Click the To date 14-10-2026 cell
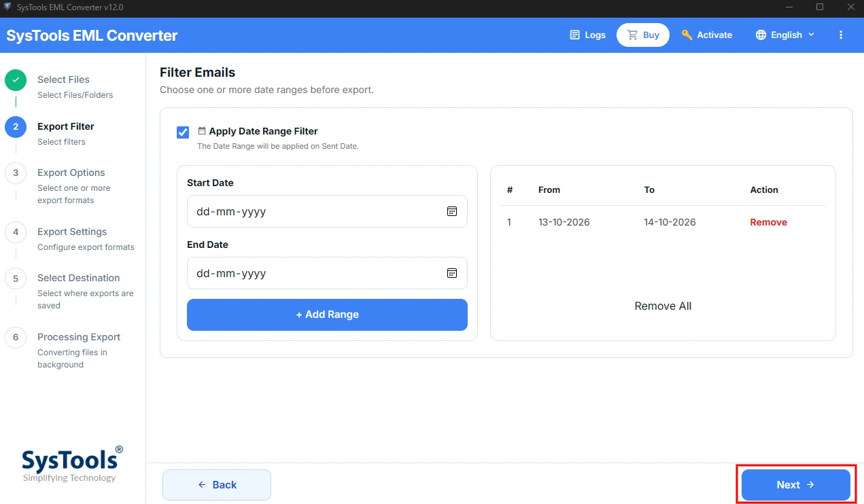The height and width of the screenshot is (504, 864). pos(670,222)
